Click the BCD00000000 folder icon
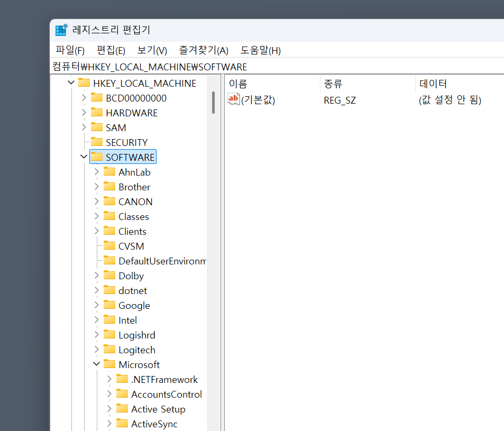Viewport: 504px width, 431px height. pos(97,97)
